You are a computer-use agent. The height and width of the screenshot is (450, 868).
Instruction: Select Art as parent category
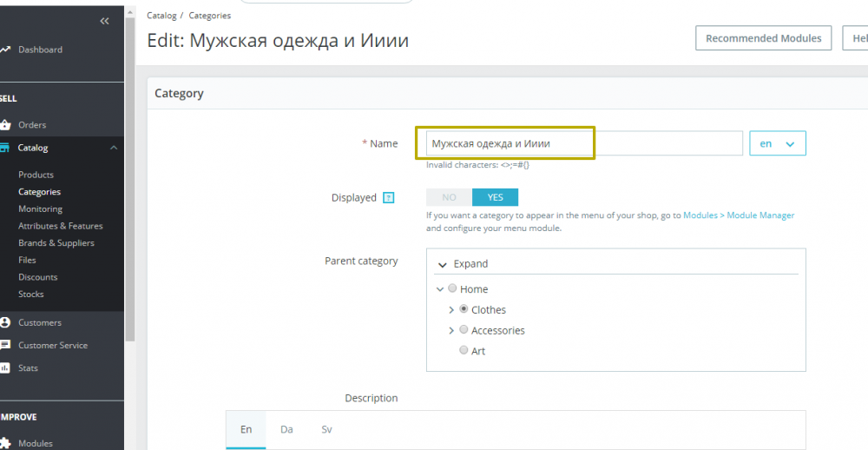click(x=464, y=350)
